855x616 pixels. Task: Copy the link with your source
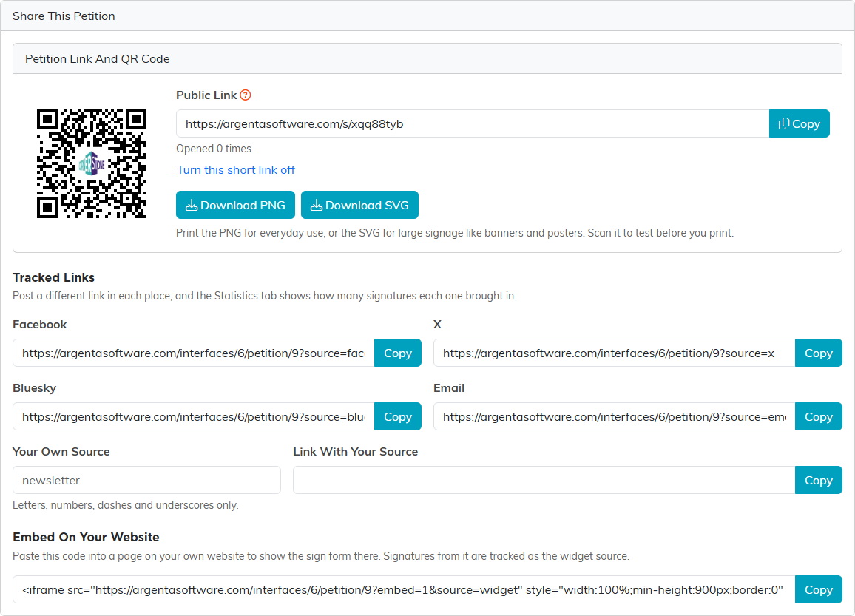coord(819,480)
